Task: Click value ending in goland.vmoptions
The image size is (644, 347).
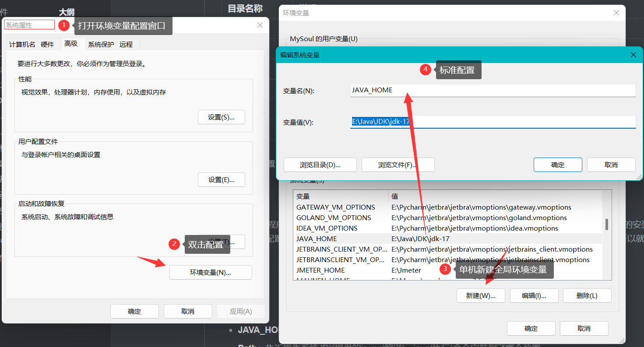Action: tap(479, 217)
